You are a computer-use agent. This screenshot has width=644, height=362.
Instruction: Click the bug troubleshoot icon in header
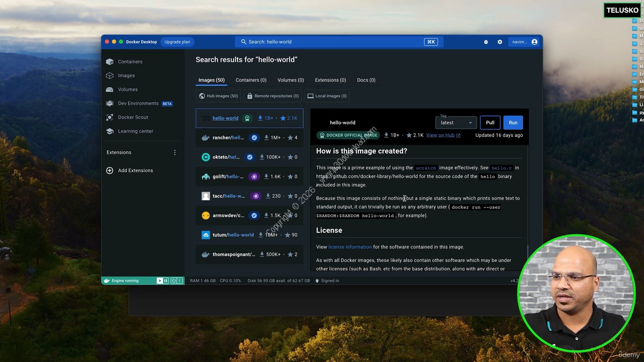pyautogui.click(x=486, y=42)
